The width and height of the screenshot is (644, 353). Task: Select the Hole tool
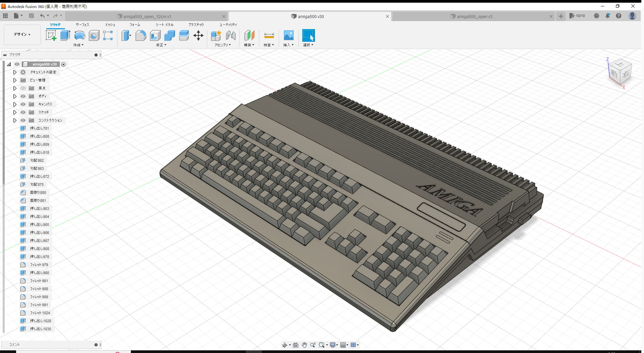click(x=94, y=36)
